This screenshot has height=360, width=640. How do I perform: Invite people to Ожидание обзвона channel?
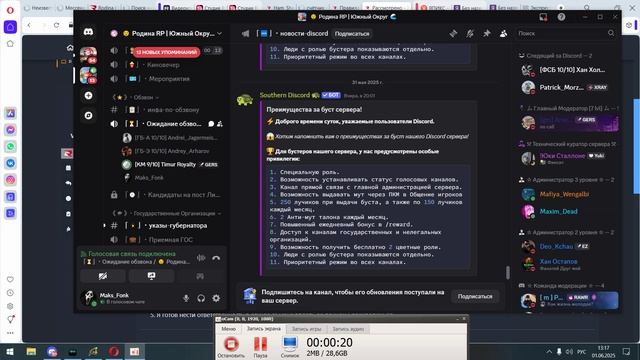coord(220,124)
